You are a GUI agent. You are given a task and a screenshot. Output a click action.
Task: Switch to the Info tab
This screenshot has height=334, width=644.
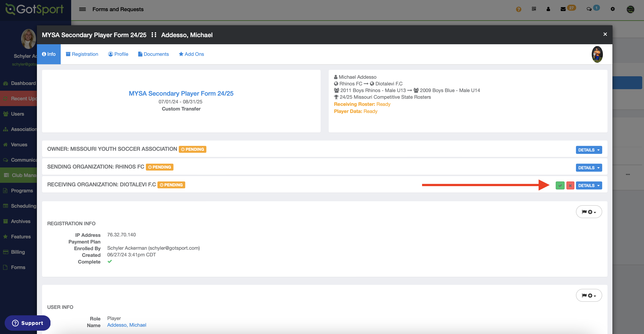coord(49,54)
